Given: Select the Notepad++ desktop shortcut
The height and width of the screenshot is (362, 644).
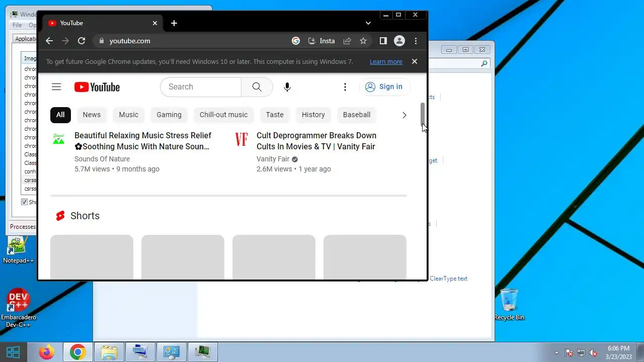Looking at the screenshot, I should pos(18,250).
